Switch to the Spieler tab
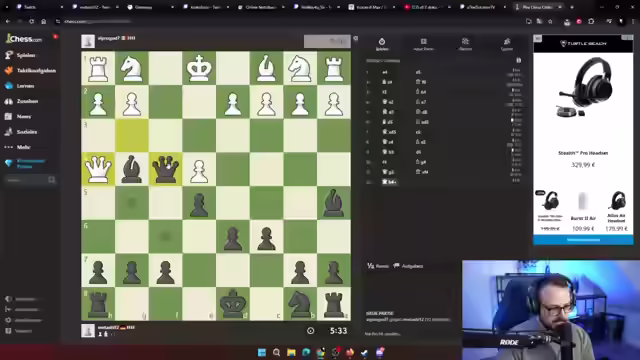 (x=507, y=44)
